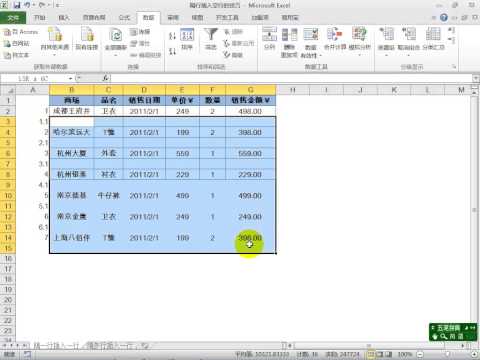Switch to the 公式 Formulas ribbon tab
This screenshot has height=360, width=480.
(x=124, y=18)
